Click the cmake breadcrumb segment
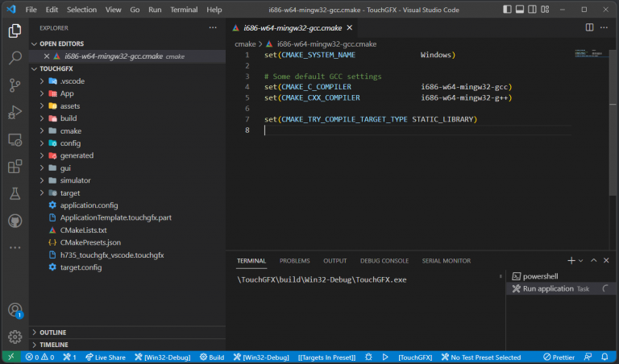The width and height of the screenshot is (619, 364). [x=245, y=43]
